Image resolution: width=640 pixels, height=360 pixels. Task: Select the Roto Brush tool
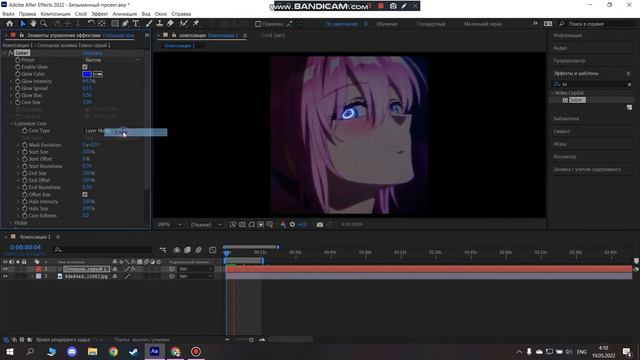(184, 24)
